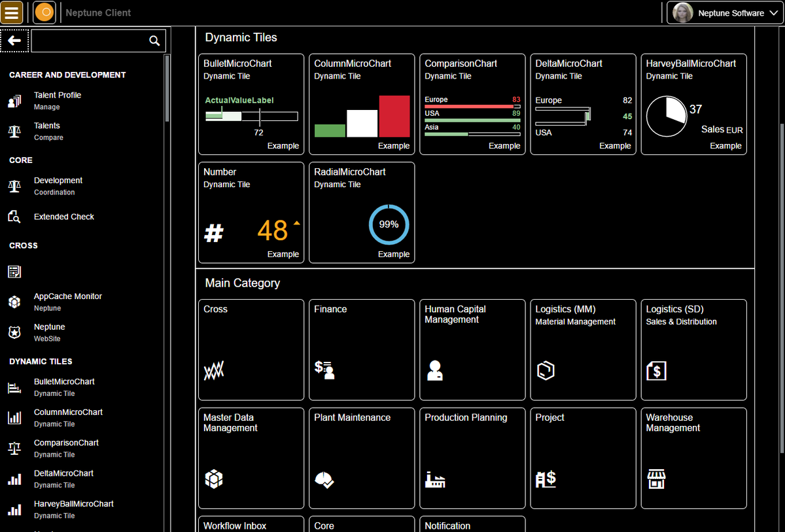Screen dimensions: 785x532
Task: Click the storefront icon on Warehouse Management tile
Action: [x=655, y=478]
